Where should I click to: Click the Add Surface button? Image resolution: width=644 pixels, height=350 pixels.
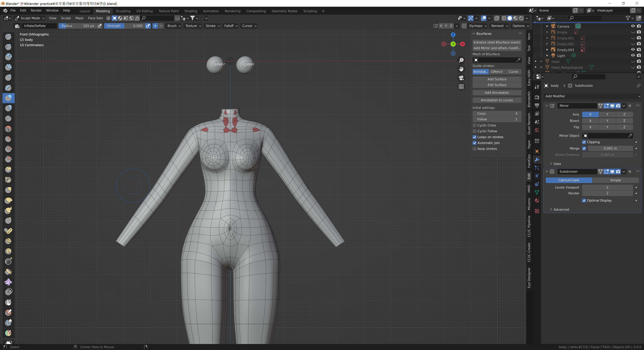(x=496, y=79)
